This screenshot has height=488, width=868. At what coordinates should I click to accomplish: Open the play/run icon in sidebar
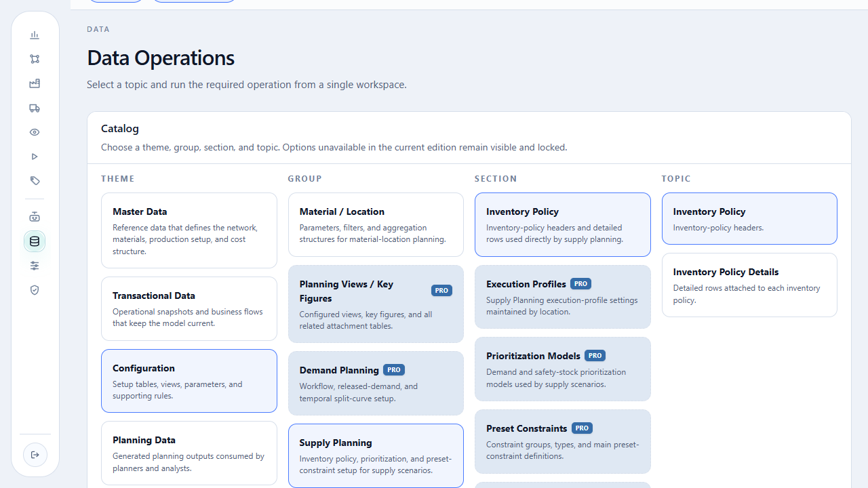pyautogui.click(x=35, y=157)
